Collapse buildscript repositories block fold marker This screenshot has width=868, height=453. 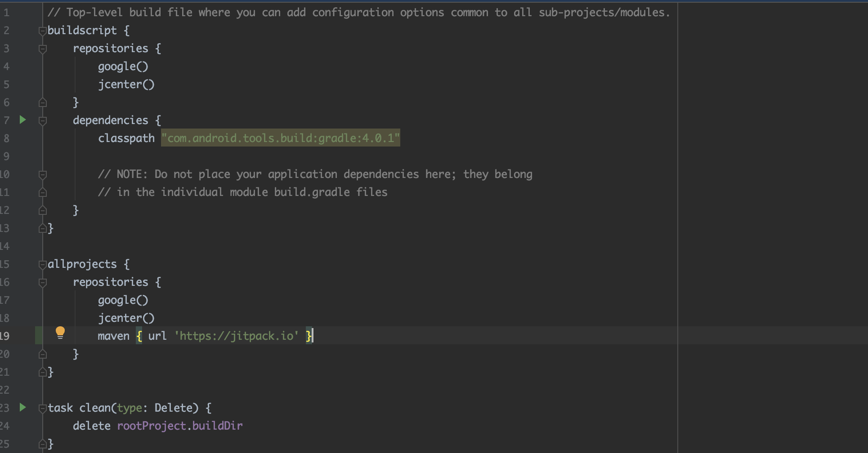tap(43, 49)
